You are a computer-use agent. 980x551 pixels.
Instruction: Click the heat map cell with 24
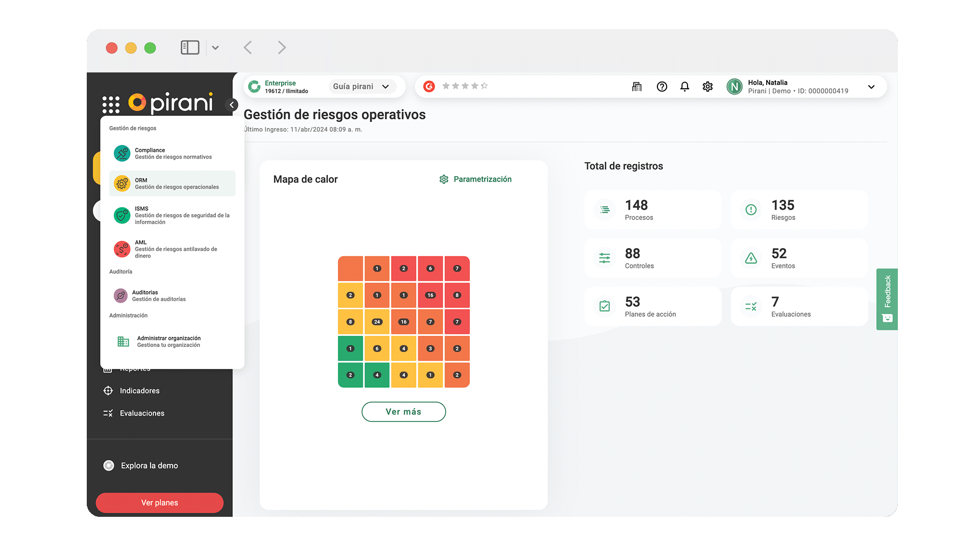377,321
